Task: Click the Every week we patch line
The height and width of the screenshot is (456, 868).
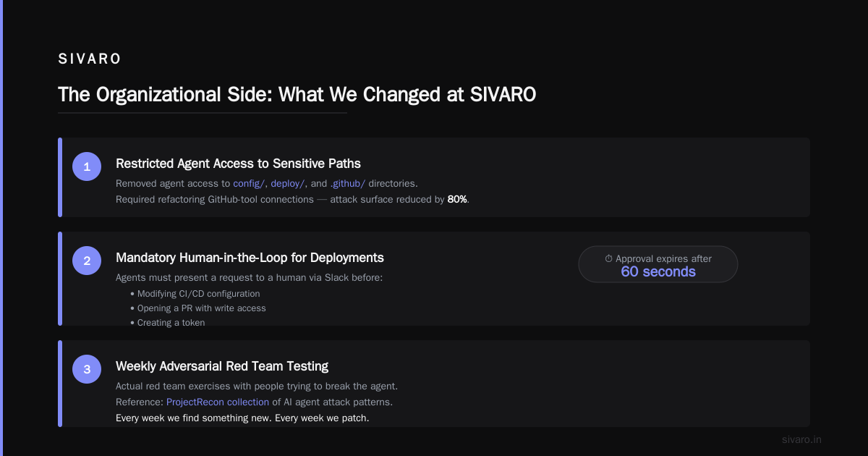Action: tap(242, 418)
